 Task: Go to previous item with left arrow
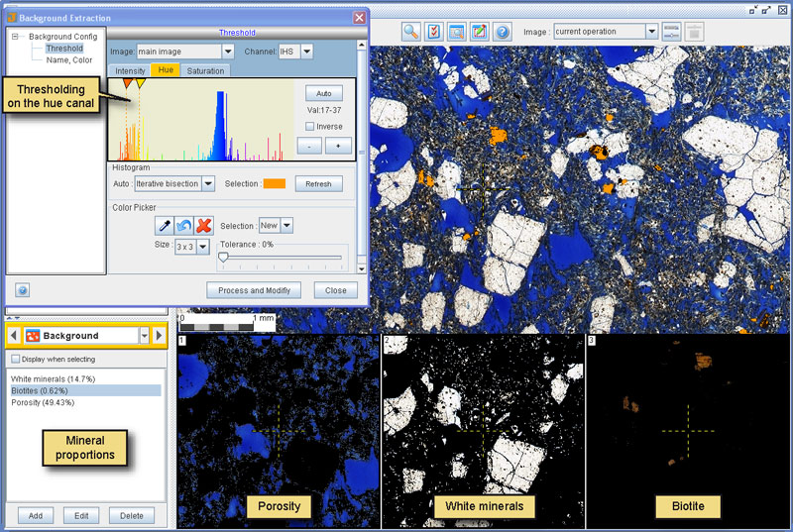[14, 336]
